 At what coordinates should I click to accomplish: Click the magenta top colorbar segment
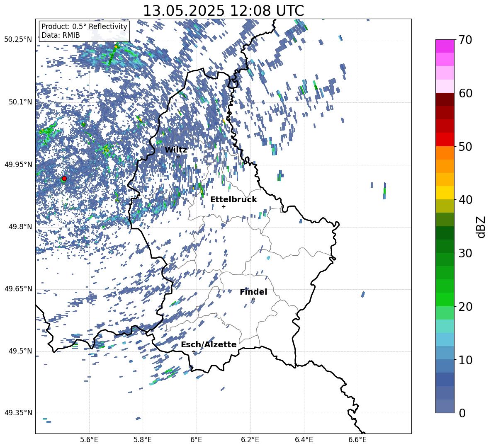click(x=445, y=46)
